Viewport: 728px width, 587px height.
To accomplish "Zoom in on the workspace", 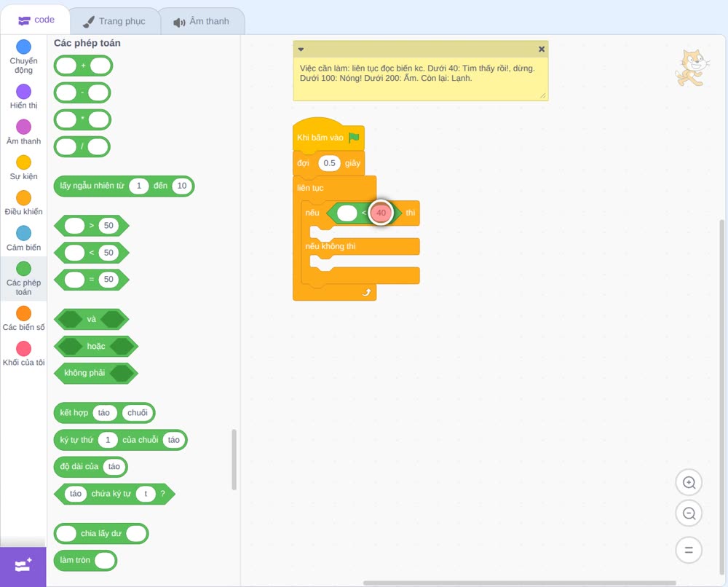I will [689, 483].
